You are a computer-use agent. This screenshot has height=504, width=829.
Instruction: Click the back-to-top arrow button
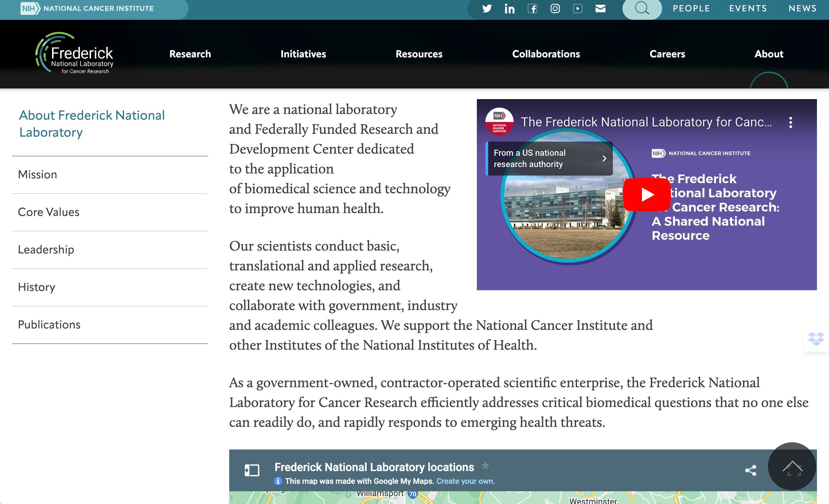pyautogui.click(x=792, y=466)
